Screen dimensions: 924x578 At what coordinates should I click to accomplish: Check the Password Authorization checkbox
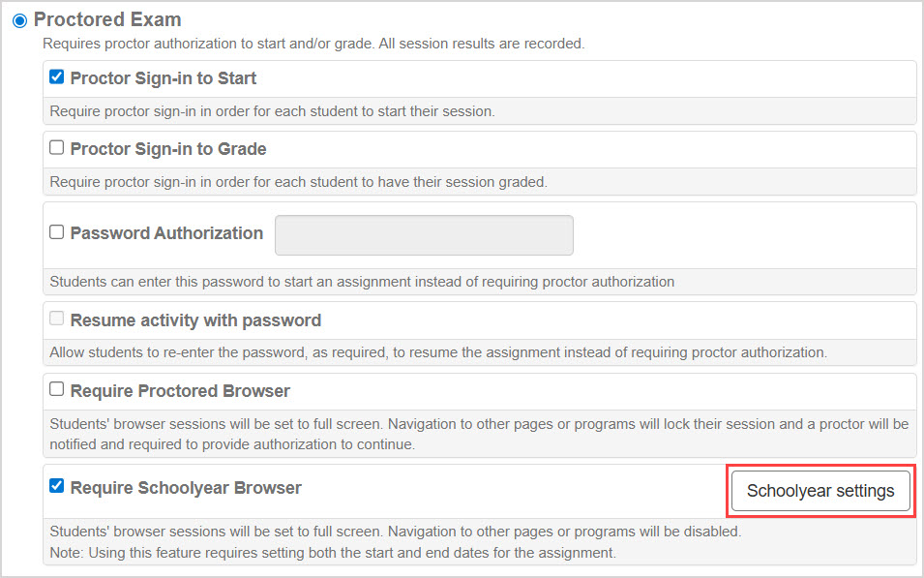coord(56,232)
